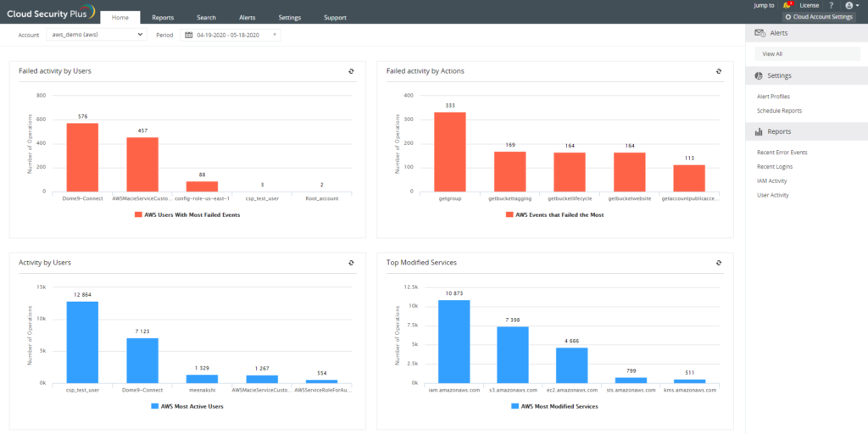This screenshot has width=868, height=434.
Task: Switch to the Alerts tab
Action: coord(247,17)
